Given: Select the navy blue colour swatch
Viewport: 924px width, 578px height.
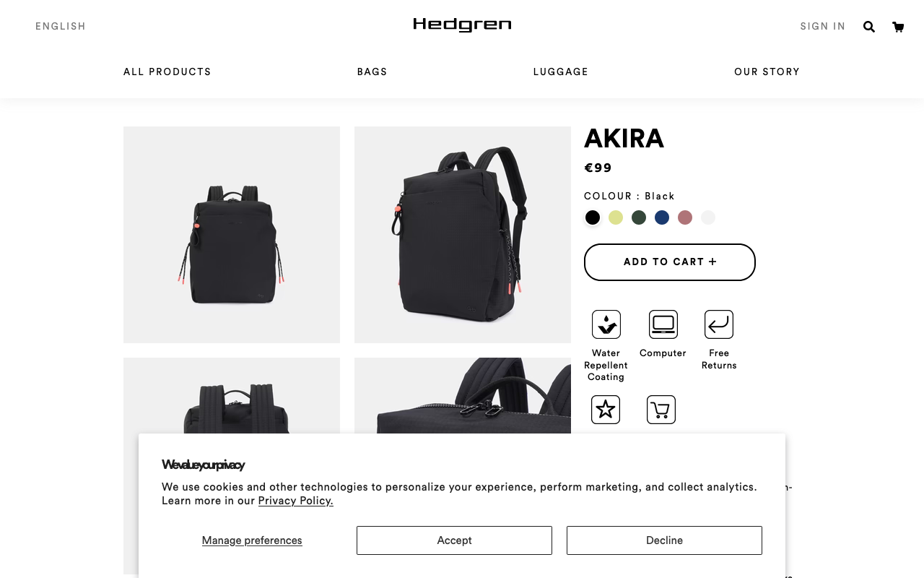Looking at the screenshot, I should point(662,217).
